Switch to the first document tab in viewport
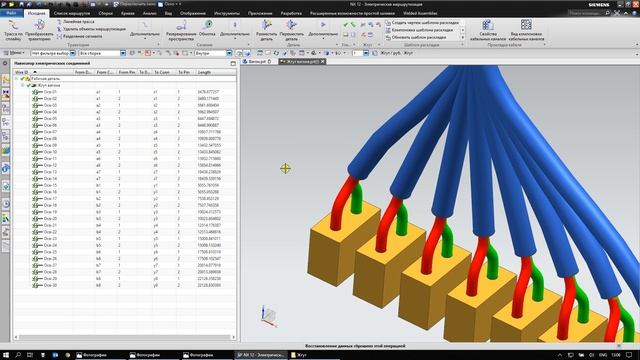Screen dimensions: 640x360 (257, 62)
